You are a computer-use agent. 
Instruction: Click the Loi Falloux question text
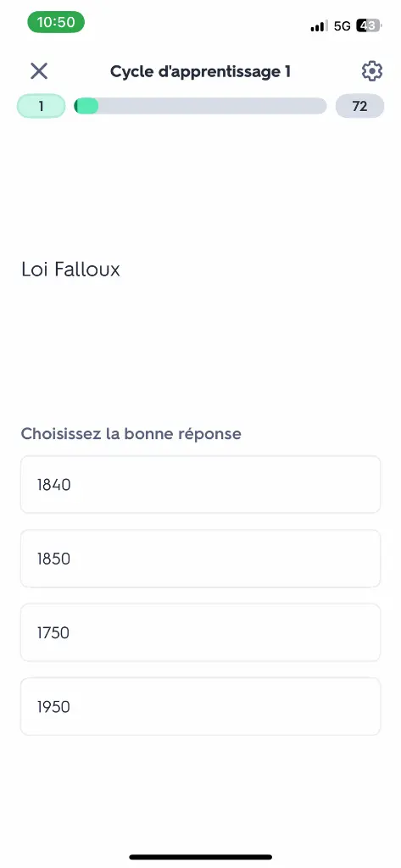click(70, 270)
